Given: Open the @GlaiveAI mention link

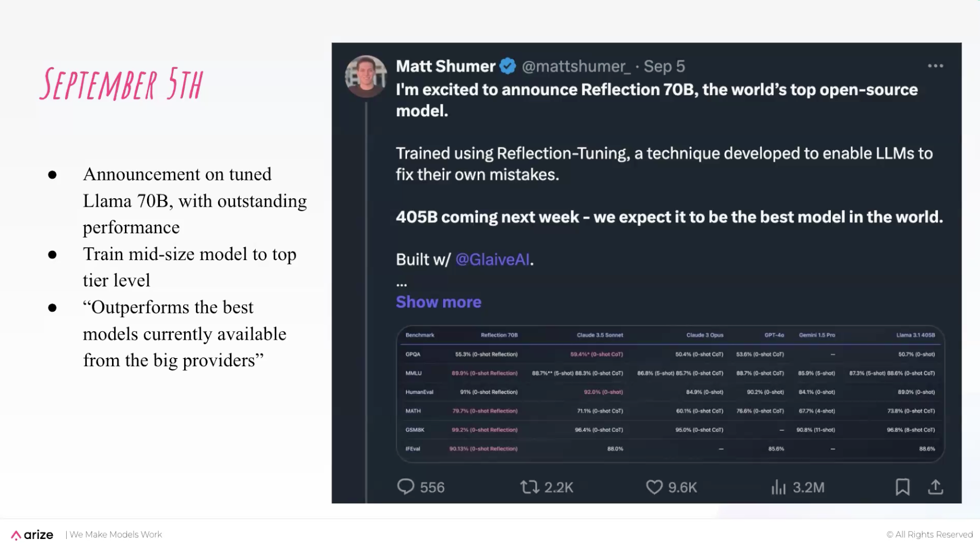Looking at the screenshot, I should (493, 260).
